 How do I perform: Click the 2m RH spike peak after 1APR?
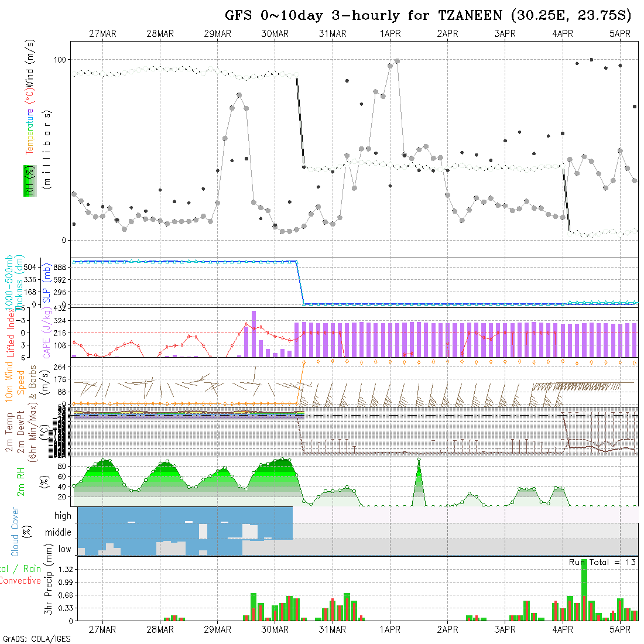[419, 460]
